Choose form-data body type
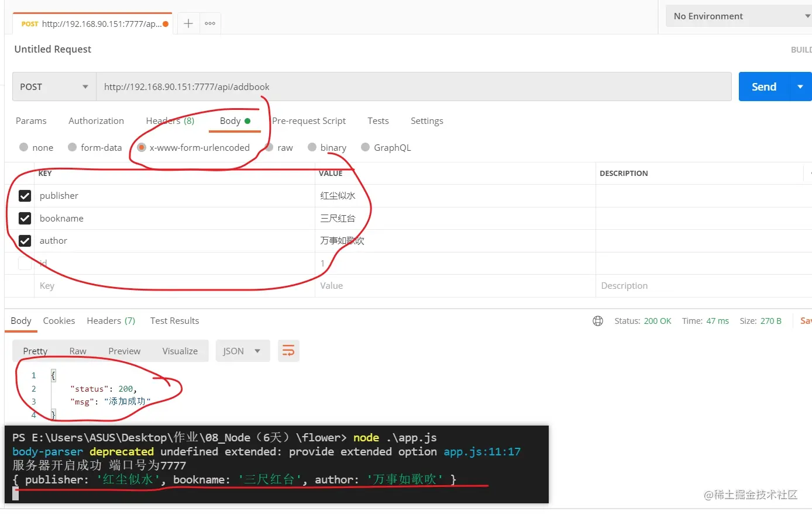 coord(95,147)
